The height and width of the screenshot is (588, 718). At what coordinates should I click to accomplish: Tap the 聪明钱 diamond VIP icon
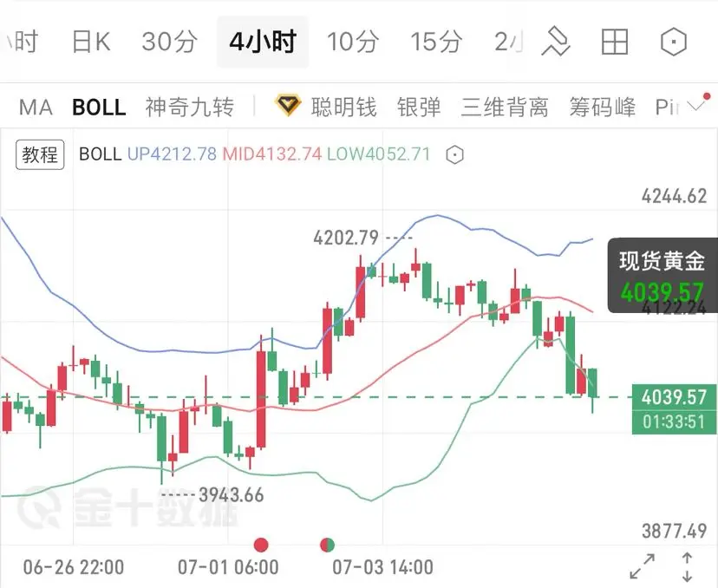click(288, 105)
